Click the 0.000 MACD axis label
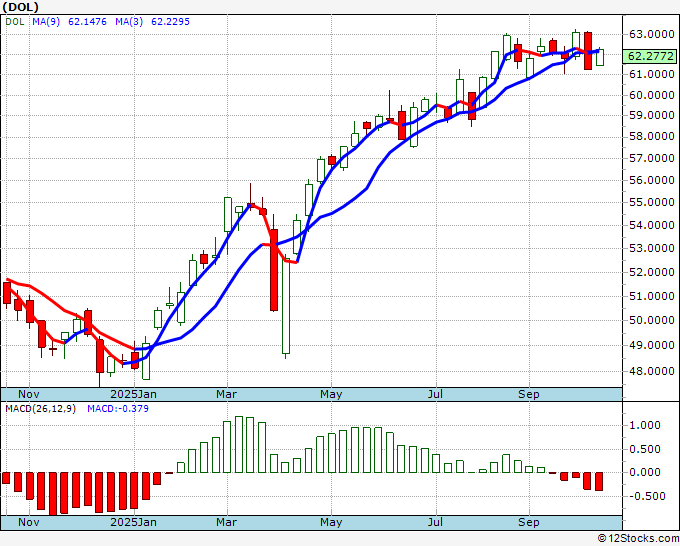 644,472
